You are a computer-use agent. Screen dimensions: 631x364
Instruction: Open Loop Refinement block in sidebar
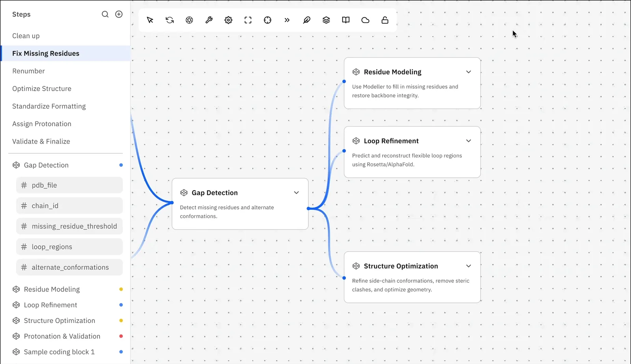67,305
